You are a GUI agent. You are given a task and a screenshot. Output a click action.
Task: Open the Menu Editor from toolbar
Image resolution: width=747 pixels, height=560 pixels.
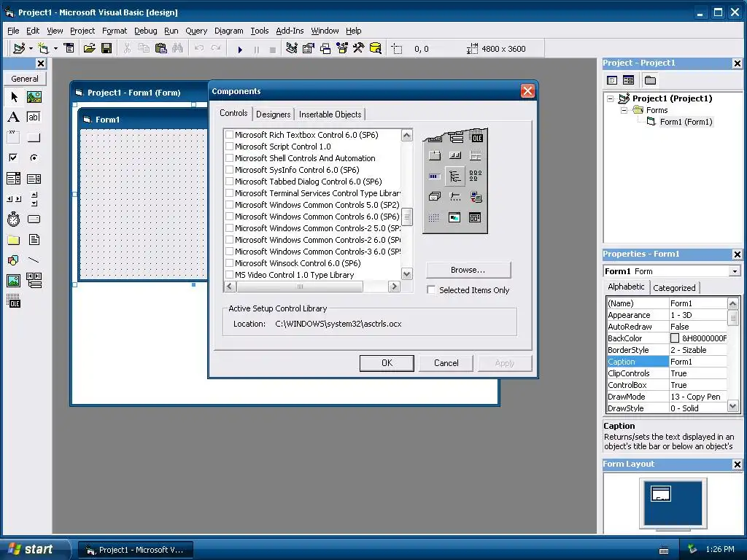coord(69,49)
